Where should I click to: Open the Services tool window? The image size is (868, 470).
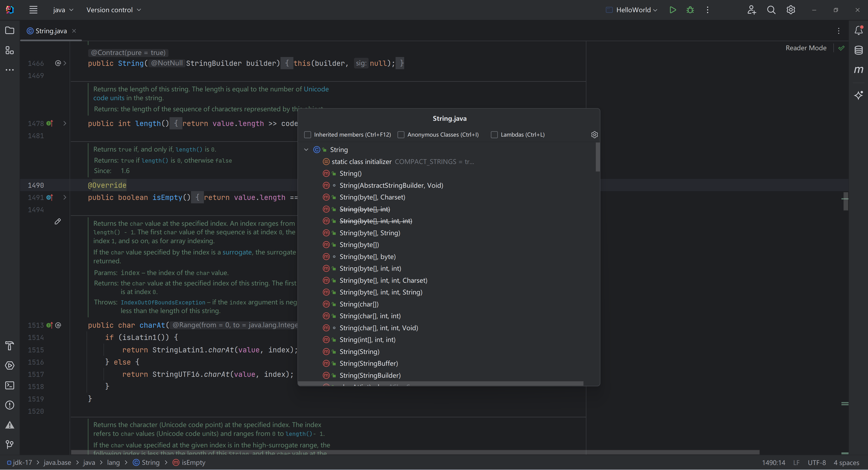tap(10, 366)
